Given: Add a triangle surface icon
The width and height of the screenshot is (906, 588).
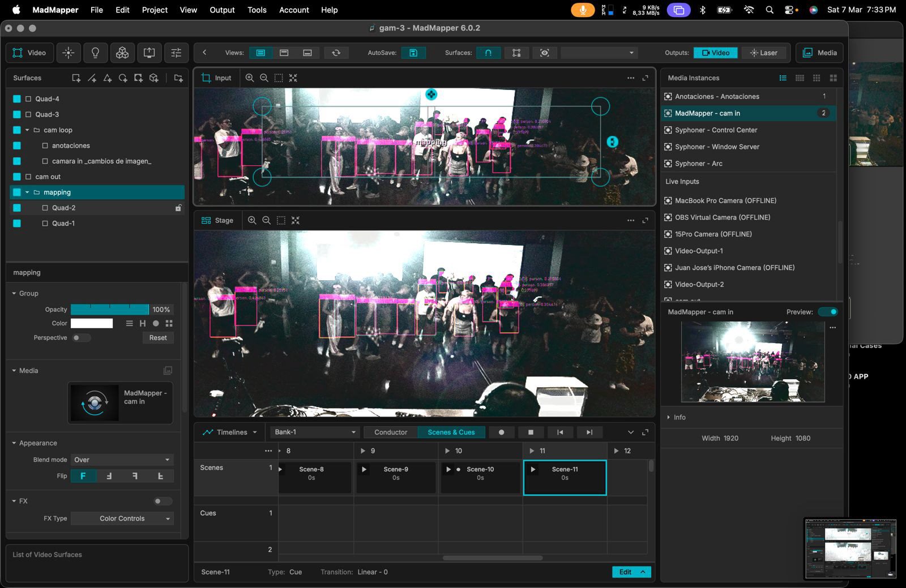Looking at the screenshot, I should coord(108,78).
